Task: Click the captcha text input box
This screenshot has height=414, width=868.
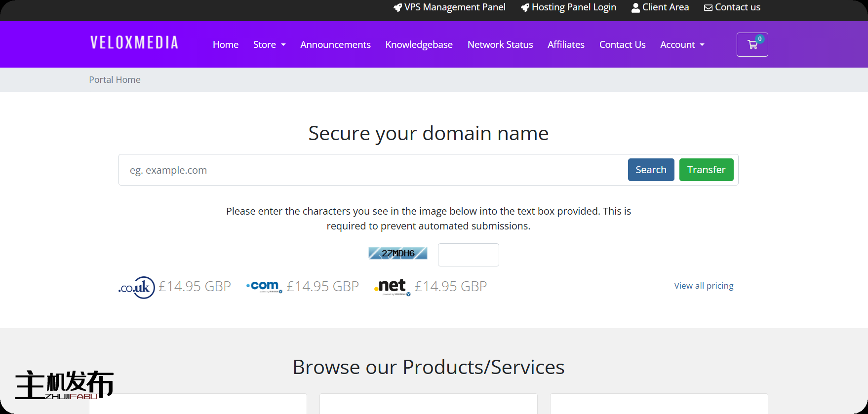Action: [x=468, y=255]
